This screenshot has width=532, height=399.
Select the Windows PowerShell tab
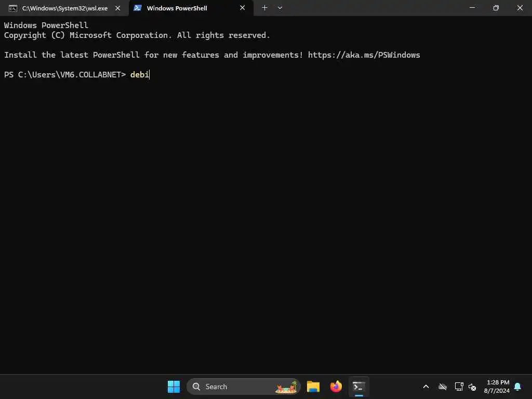pos(191,8)
